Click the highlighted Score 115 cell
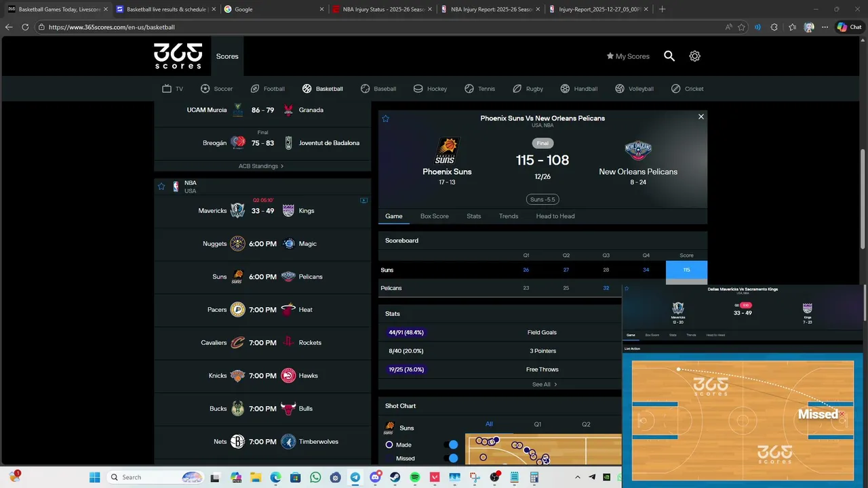Screen dimensions: 868x488 (x=686, y=270)
